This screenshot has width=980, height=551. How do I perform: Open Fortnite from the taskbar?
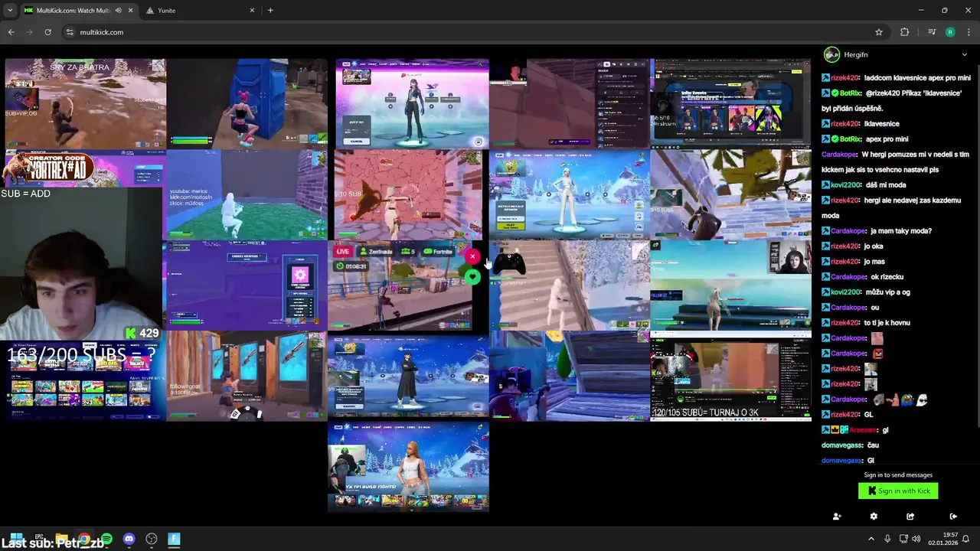click(x=174, y=540)
